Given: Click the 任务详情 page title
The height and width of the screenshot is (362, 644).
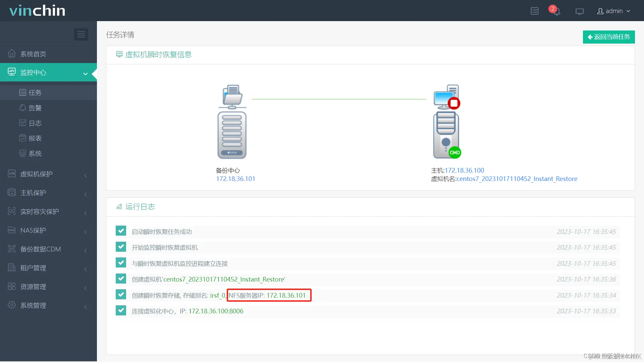Looking at the screenshot, I should (x=120, y=35).
